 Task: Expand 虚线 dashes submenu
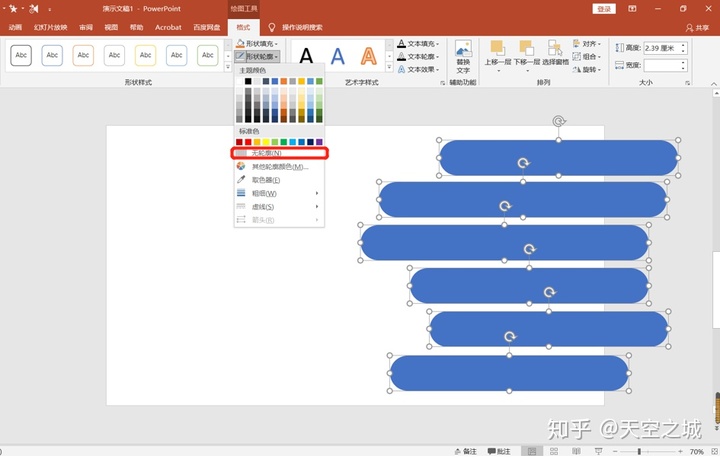279,207
